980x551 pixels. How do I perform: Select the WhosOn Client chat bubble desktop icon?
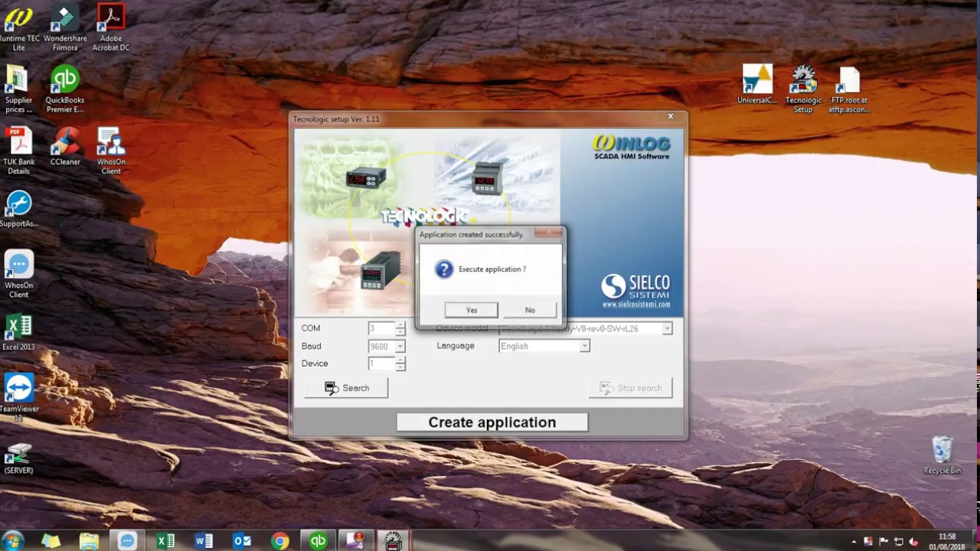point(19,275)
